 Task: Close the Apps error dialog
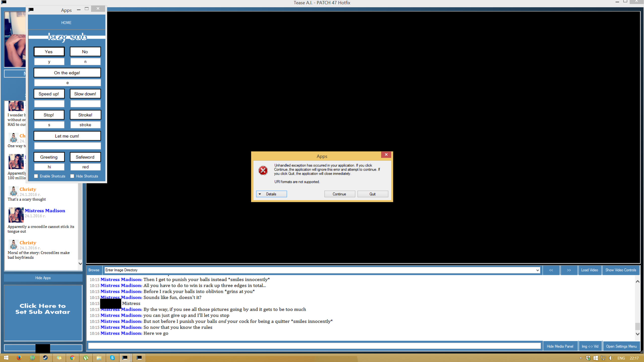click(386, 155)
